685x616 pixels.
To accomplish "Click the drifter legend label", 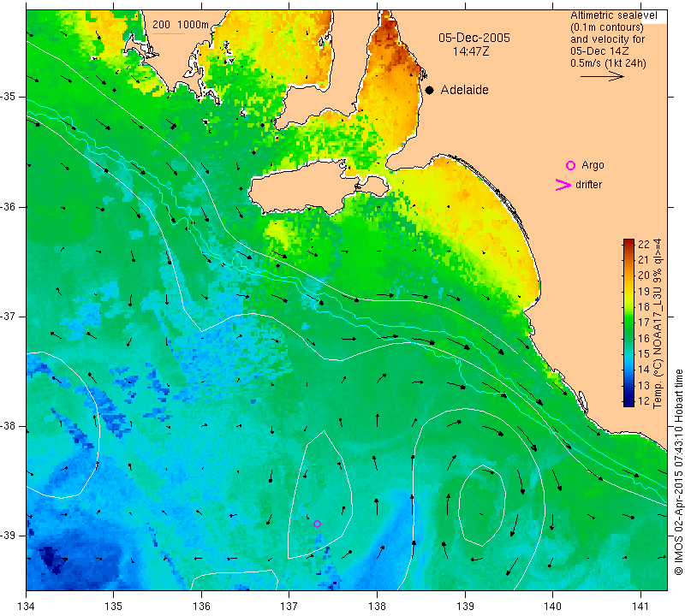I will click(588, 185).
